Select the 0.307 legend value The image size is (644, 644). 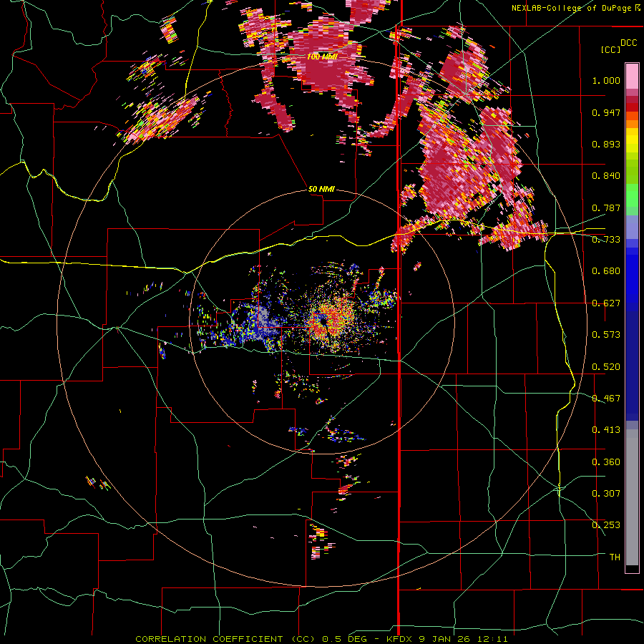click(x=606, y=493)
